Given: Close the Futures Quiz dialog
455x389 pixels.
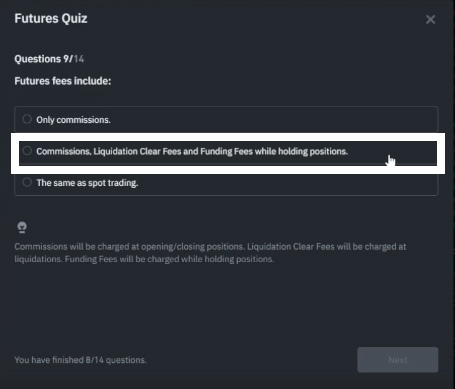Looking at the screenshot, I should pyautogui.click(x=430, y=19).
